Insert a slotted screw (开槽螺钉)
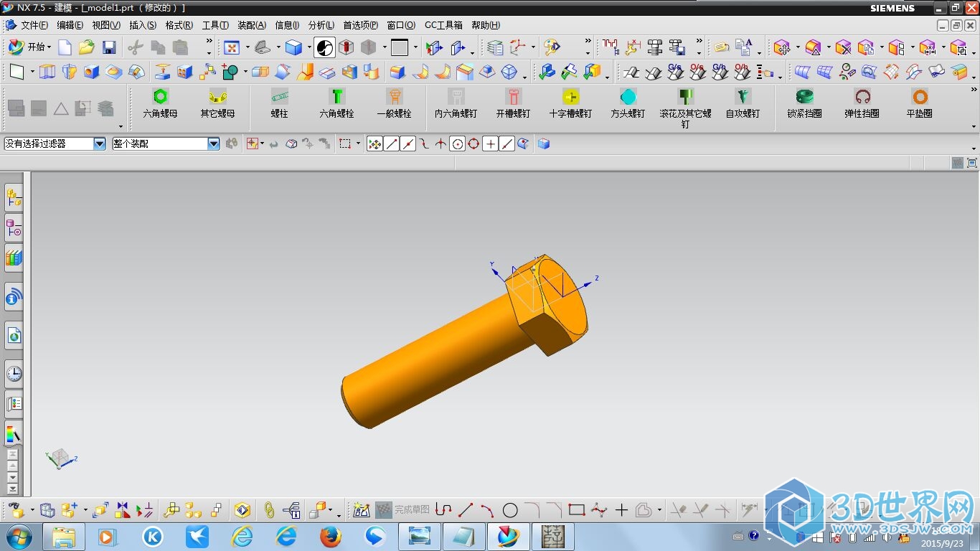This screenshot has width=980, height=551. point(513,104)
